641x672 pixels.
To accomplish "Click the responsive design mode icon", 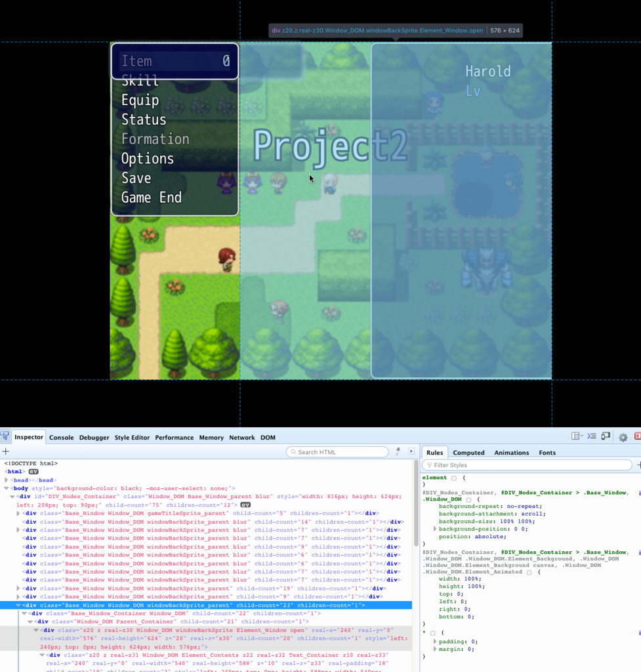I will tap(607, 436).
